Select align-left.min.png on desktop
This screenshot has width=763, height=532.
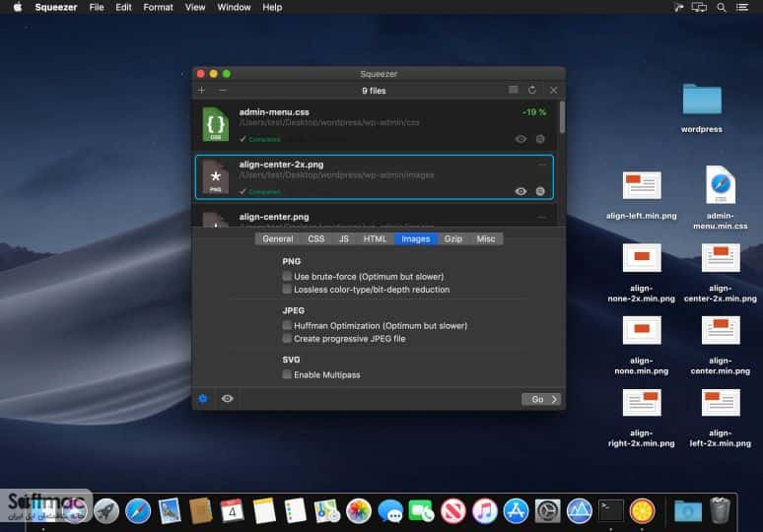(642, 185)
